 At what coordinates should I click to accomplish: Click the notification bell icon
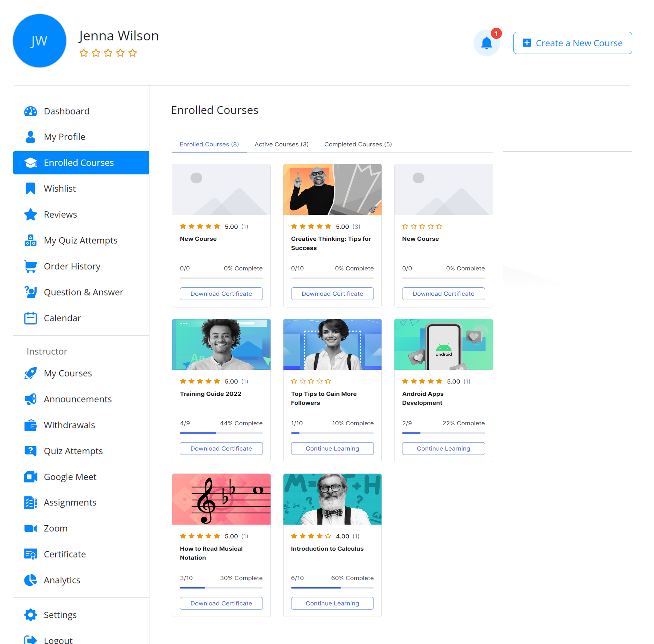[486, 43]
